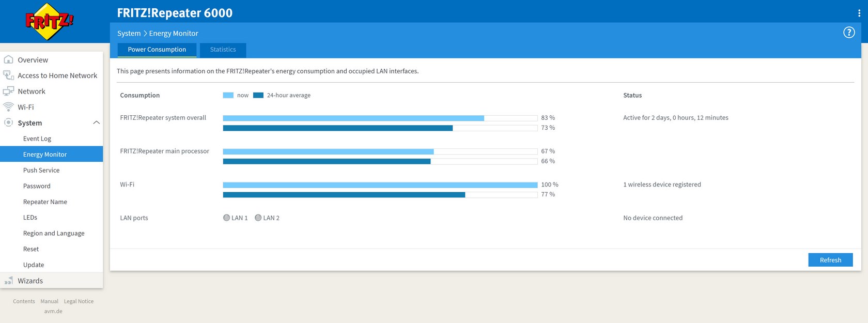The image size is (868, 323).
Task: Click the 'Status' column heading
Action: 632,96
